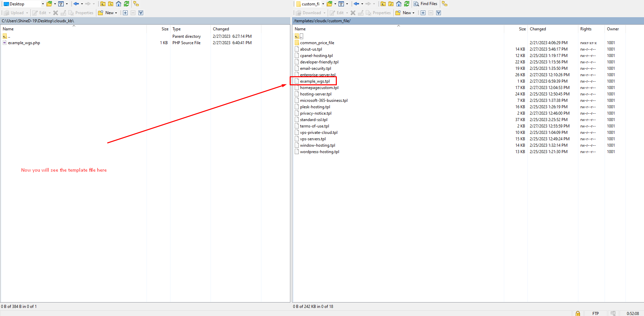Click the Find Files button
644x316 pixels.
pyautogui.click(x=426, y=4)
